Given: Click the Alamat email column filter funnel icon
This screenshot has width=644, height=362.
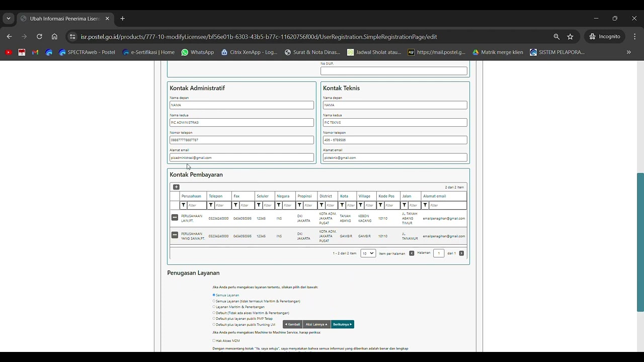Looking at the screenshot, I should 425,205.
